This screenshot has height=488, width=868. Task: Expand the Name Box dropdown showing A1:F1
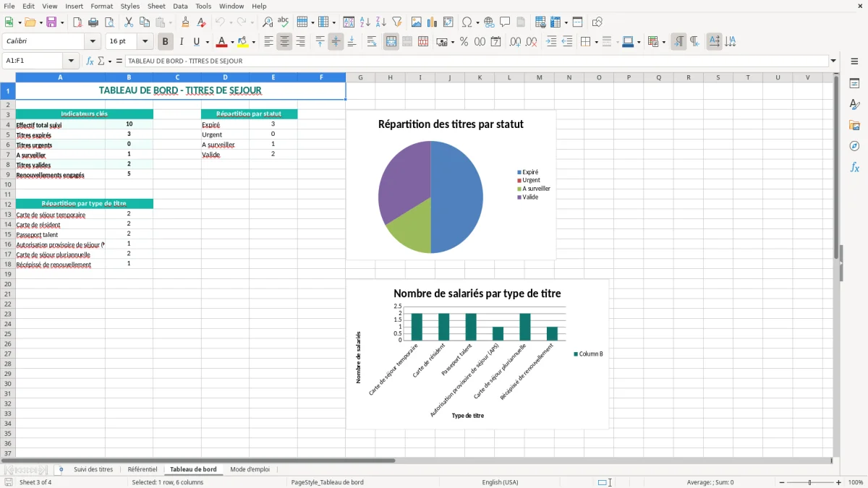pos(71,61)
